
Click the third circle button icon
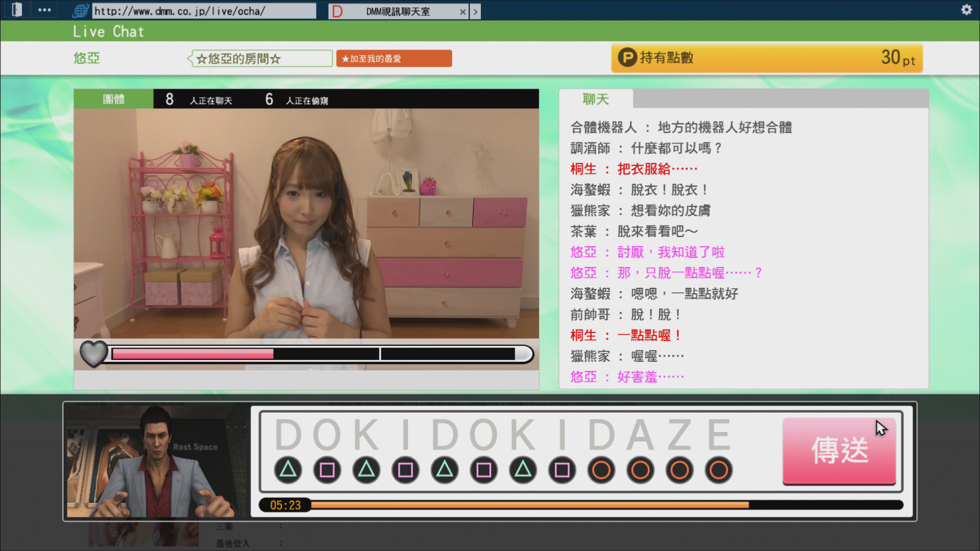tap(679, 470)
